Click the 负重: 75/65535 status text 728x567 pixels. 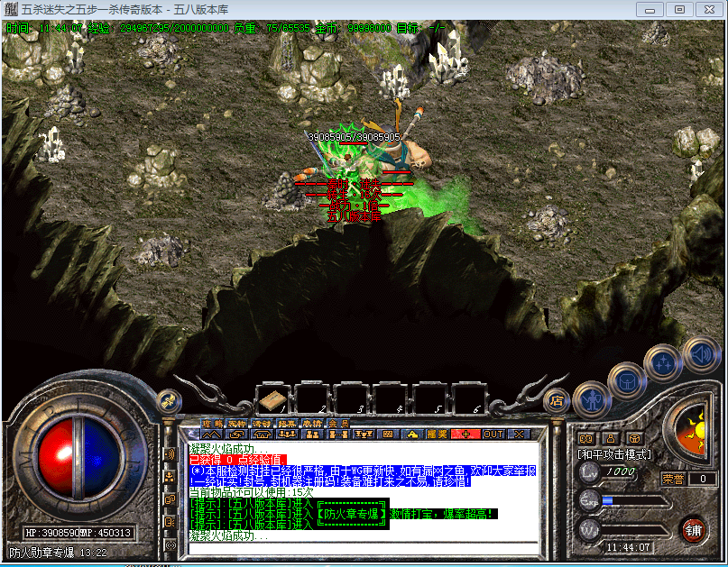(x=272, y=28)
